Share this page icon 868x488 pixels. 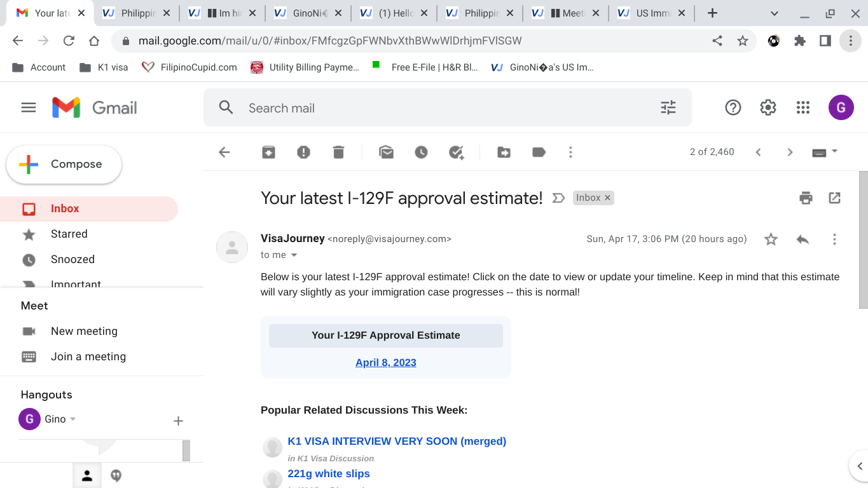pyautogui.click(x=717, y=41)
